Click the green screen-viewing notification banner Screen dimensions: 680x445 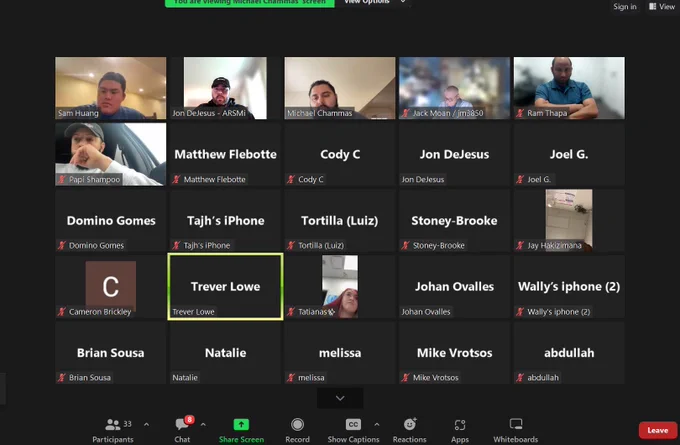250,3
